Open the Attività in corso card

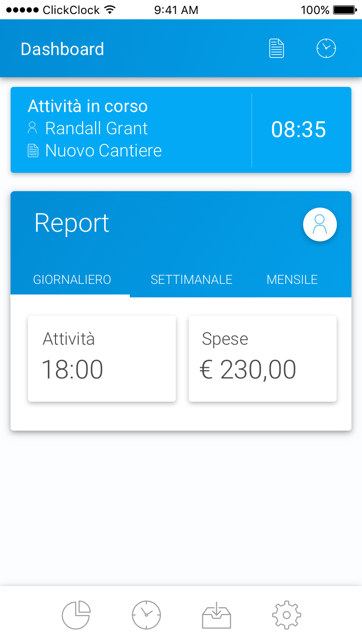(x=181, y=130)
